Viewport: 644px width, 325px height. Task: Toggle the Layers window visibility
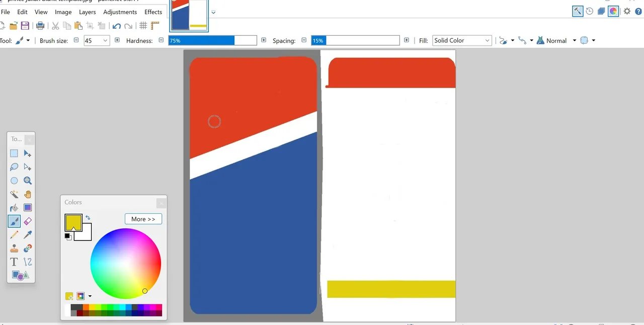click(x=601, y=11)
